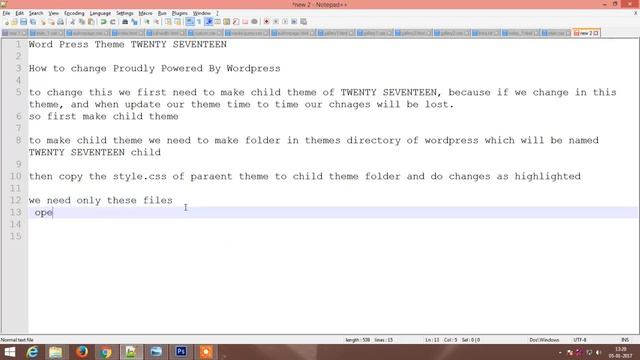Screen dimensions: 640x360
Task: Click the Paste toolbar icon
Action: [91, 22]
